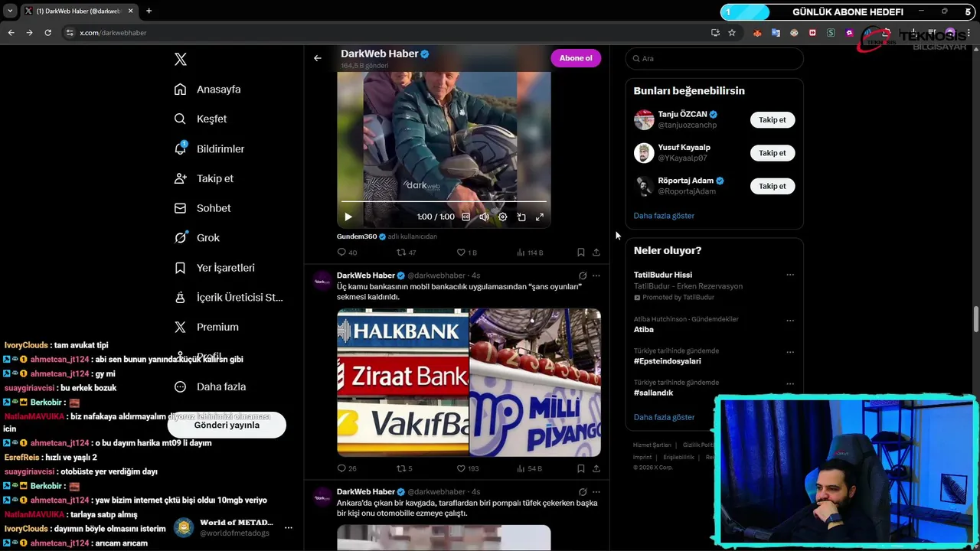Open tab search dropdown arrow

[x=10, y=11]
